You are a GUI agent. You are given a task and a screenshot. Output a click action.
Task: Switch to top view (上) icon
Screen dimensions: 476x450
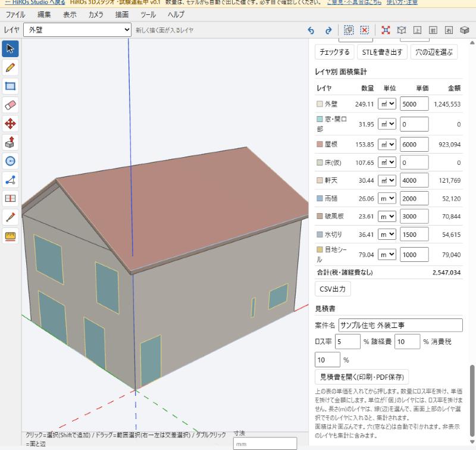tap(417, 30)
